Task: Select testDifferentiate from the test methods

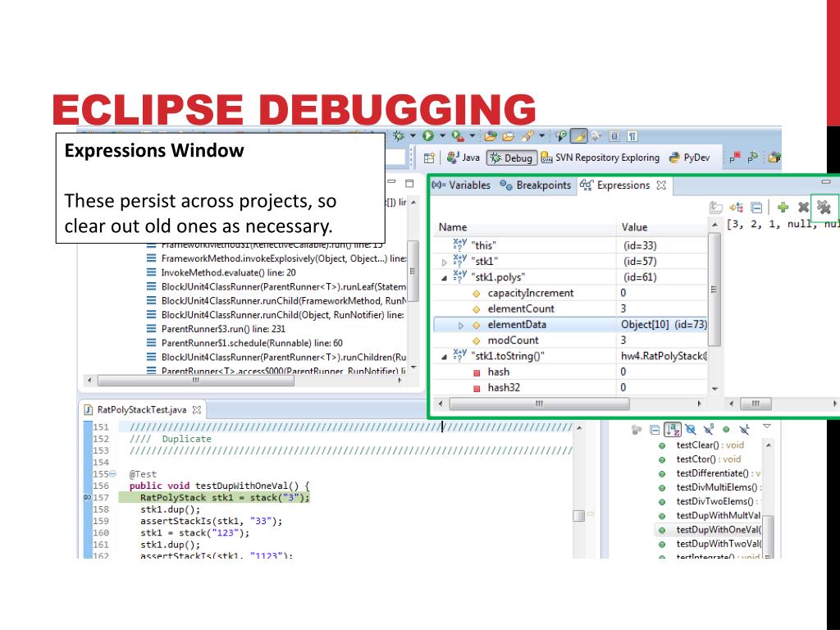Action: pyautogui.click(x=712, y=473)
